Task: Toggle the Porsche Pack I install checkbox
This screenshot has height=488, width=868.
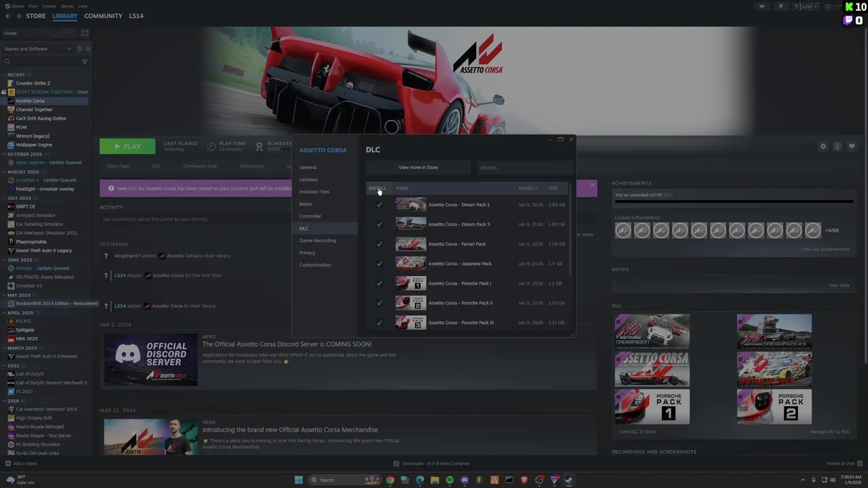Action: point(379,283)
